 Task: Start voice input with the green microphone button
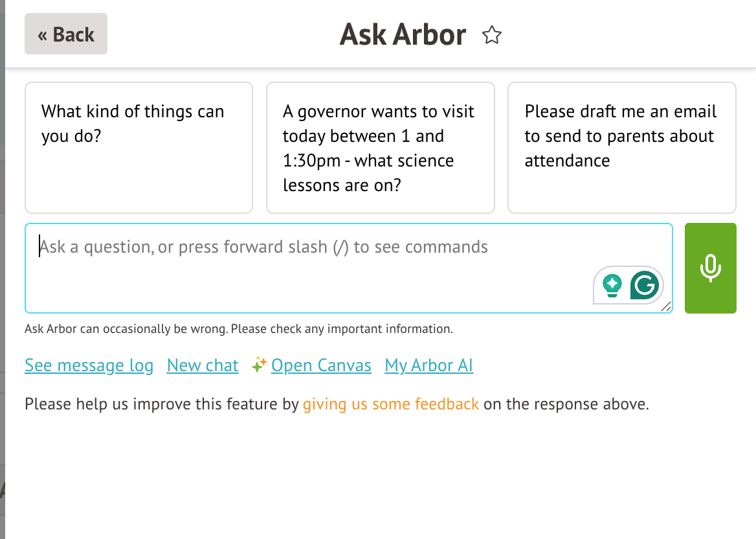710,268
